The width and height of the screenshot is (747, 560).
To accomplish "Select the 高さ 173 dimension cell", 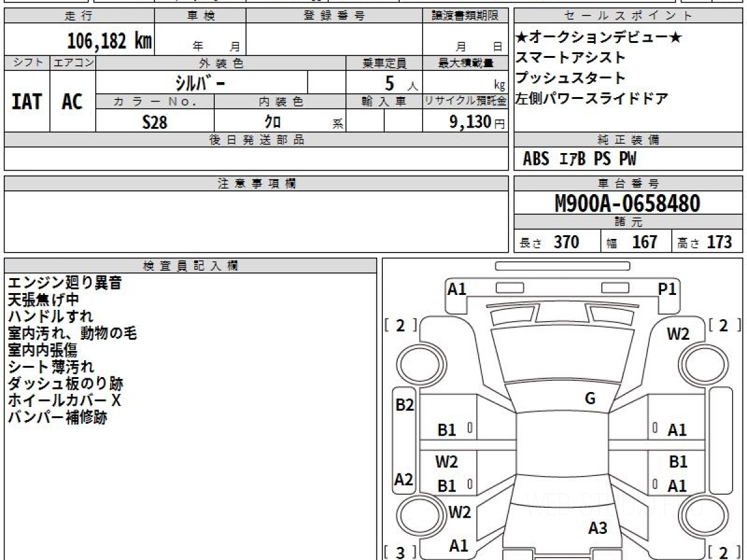I will [707, 241].
